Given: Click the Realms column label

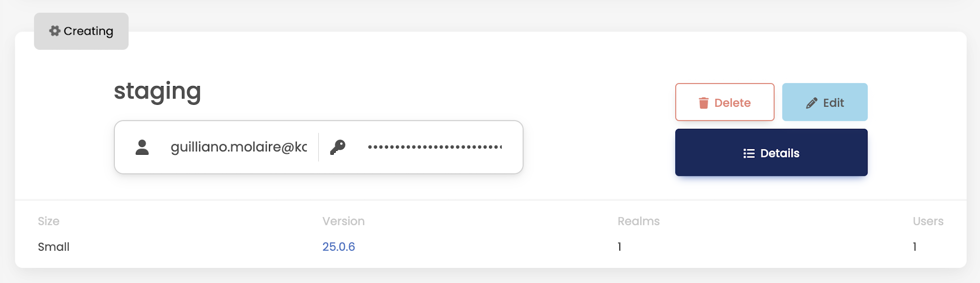Looking at the screenshot, I should (639, 221).
